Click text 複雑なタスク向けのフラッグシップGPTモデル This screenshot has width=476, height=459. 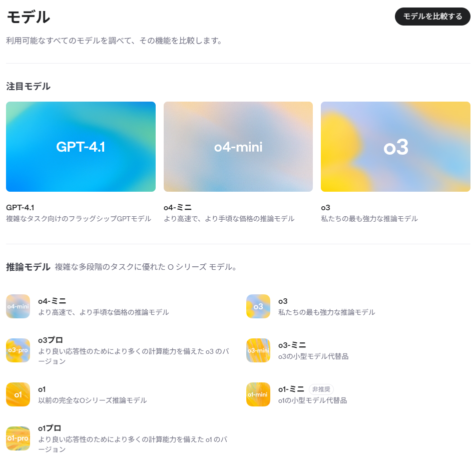79,219
